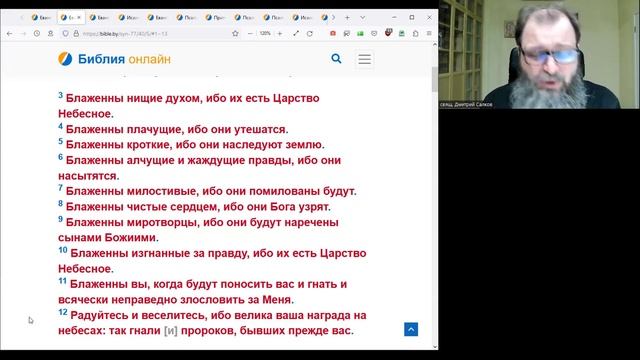Click the page vertical scrollbar thumb

pos(434,79)
